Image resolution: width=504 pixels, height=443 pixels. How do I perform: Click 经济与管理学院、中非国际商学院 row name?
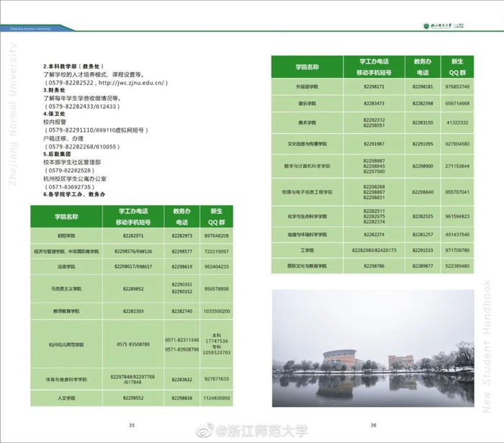point(66,251)
